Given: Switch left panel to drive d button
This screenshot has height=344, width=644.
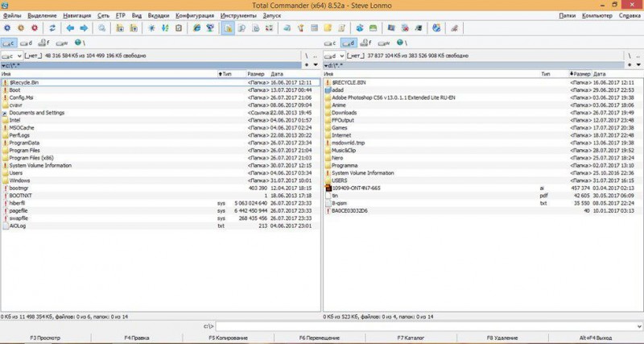Looking at the screenshot, I should 27,43.
